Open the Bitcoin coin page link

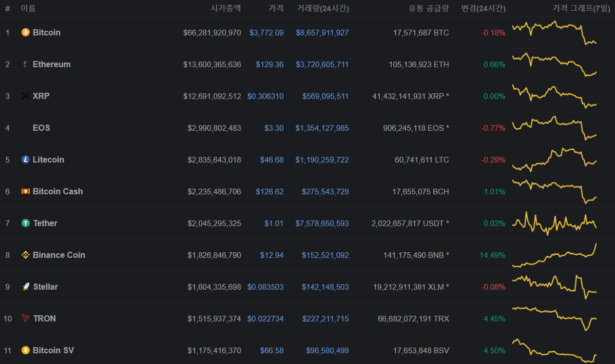pos(47,32)
